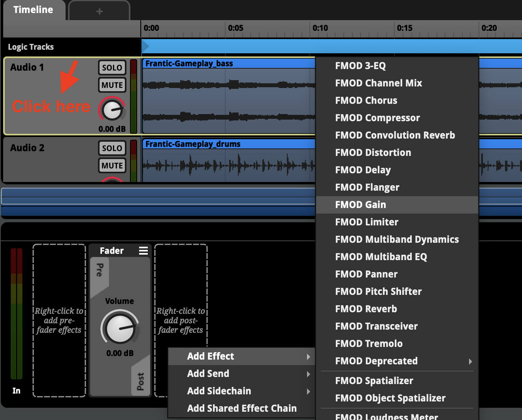
Task: Solo the Audio 2 track
Action: coord(112,148)
